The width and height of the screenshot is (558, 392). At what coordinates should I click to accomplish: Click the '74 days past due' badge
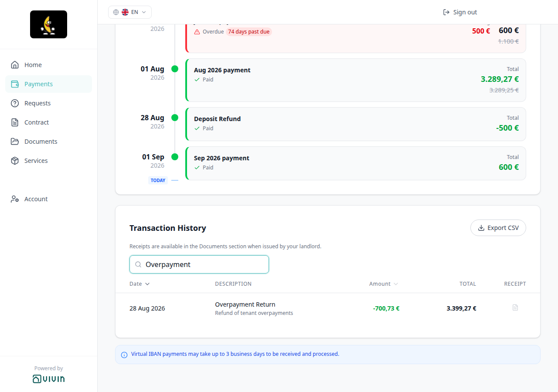249,32
